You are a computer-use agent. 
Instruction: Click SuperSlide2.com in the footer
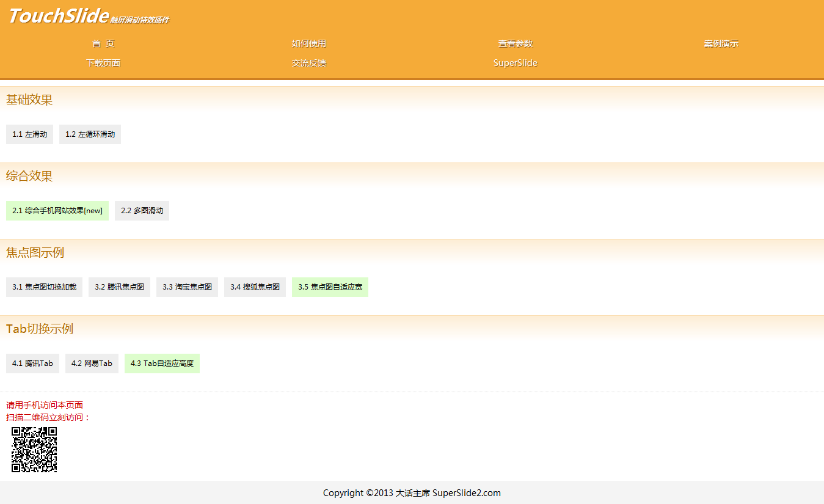tap(467, 493)
